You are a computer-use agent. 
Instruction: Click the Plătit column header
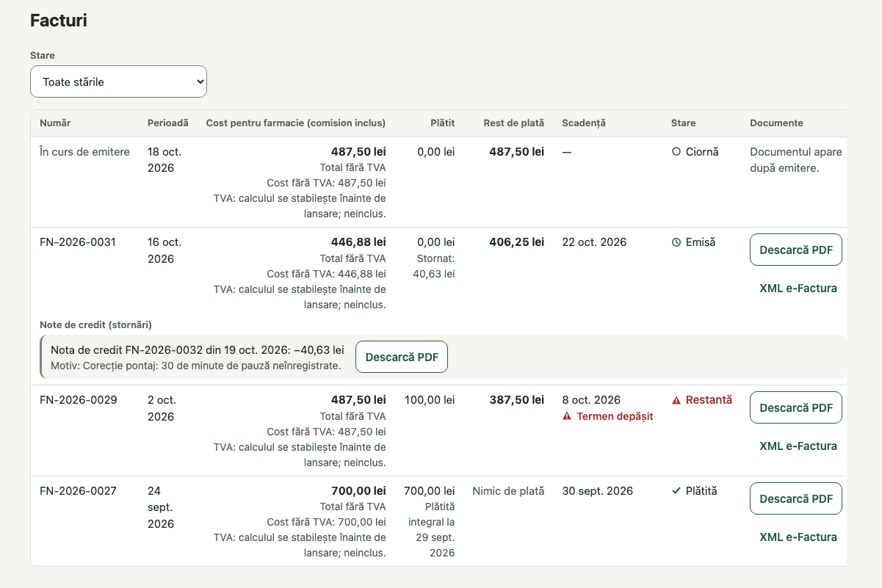pos(443,123)
